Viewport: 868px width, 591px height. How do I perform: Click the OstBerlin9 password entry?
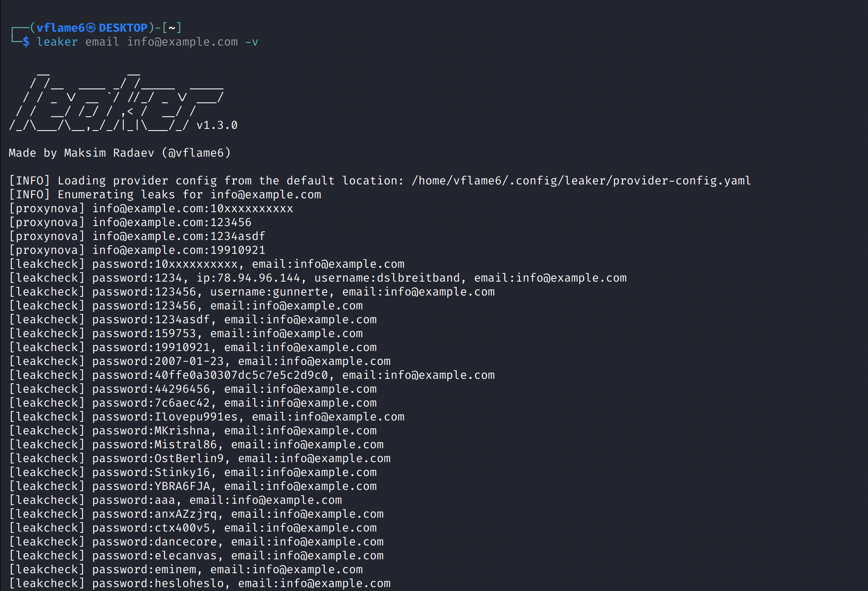click(x=189, y=459)
